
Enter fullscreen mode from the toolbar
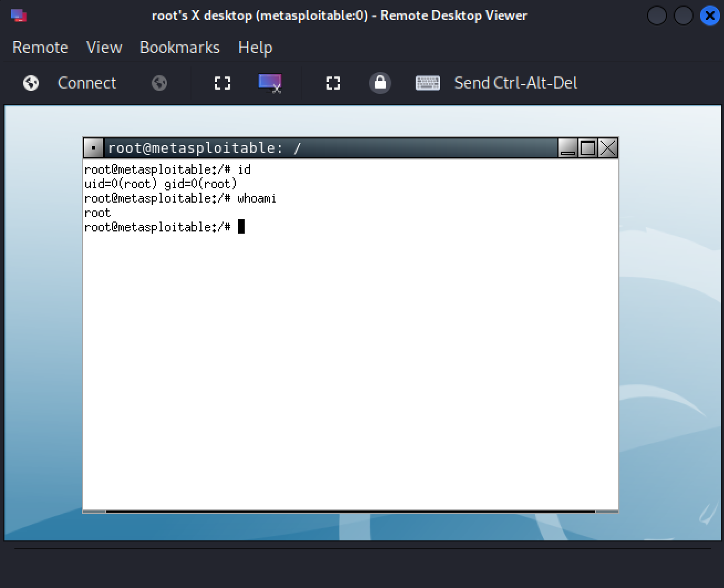click(x=223, y=83)
